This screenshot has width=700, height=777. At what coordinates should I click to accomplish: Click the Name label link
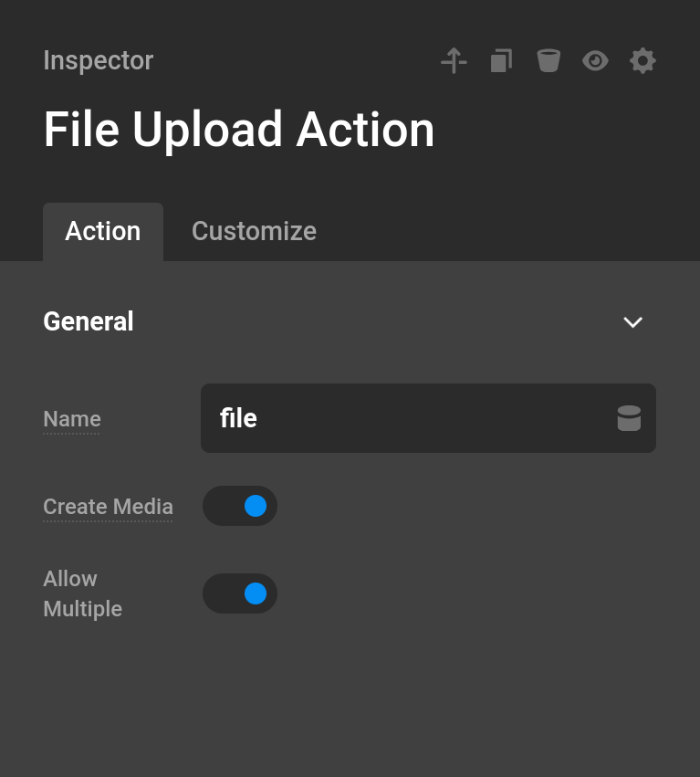pyautogui.click(x=71, y=419)
